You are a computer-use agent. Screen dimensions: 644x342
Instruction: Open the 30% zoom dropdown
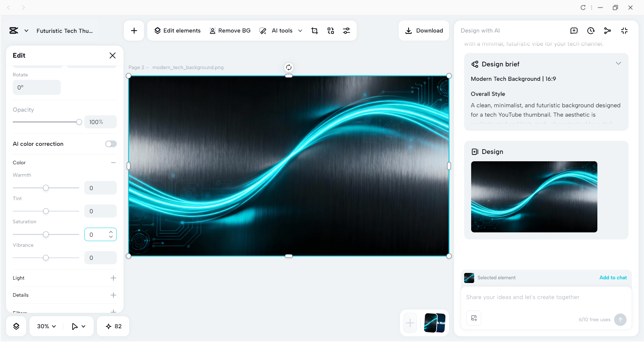point(46,326)
